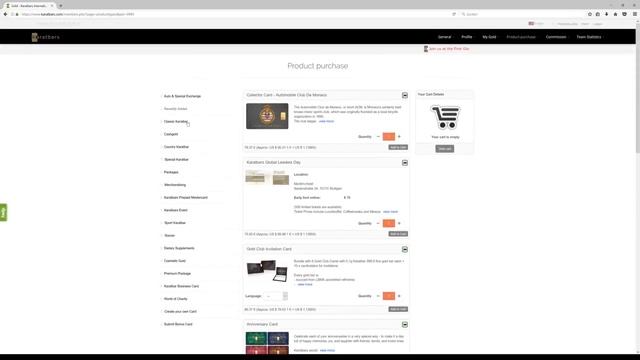Image resolution: width=640 pixels, height=360 pixels.
Task: Select the Packages category
Action: pyautogui.click(x=171, y=172)
